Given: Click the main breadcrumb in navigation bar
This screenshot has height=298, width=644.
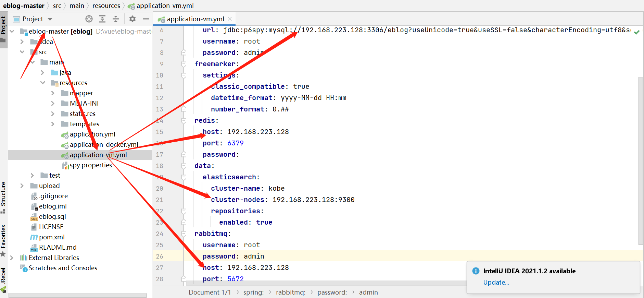Looking at the screenshot, I should (x=77, y=5).
